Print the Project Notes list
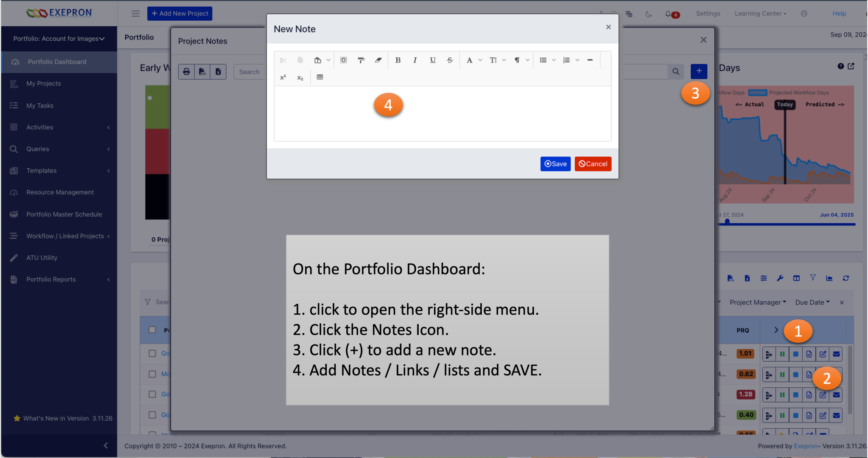 pyautogui.click(x=186, y=72)
